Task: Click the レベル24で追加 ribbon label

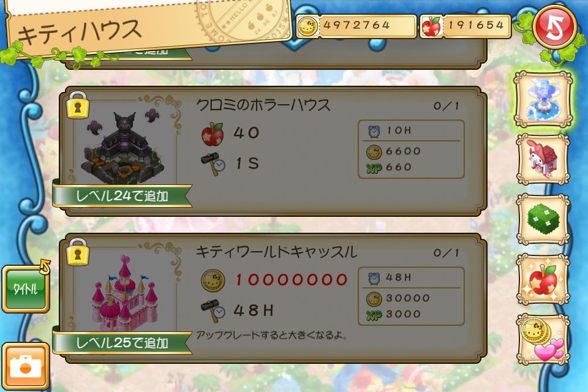Action: [123, 196]
